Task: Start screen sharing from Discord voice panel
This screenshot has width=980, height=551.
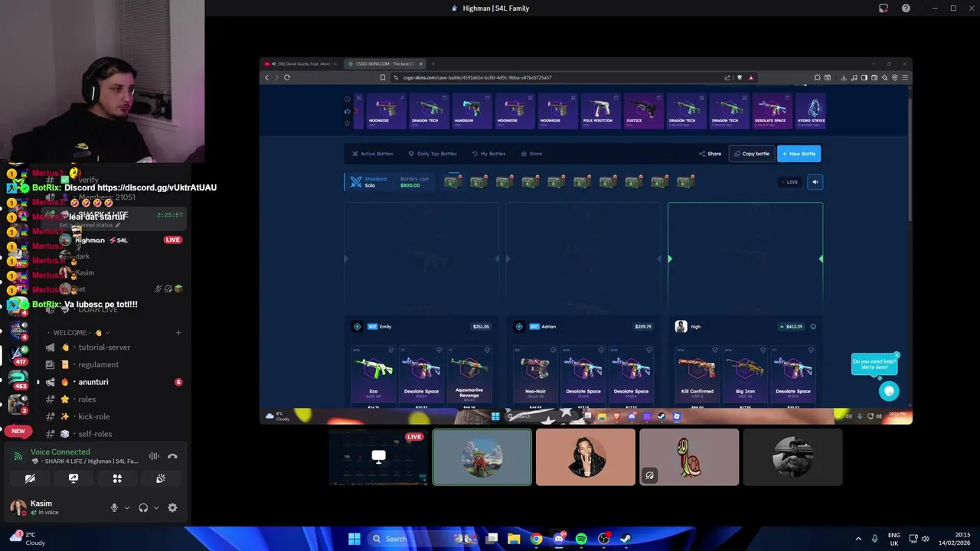Action: (x=73, y=478)
